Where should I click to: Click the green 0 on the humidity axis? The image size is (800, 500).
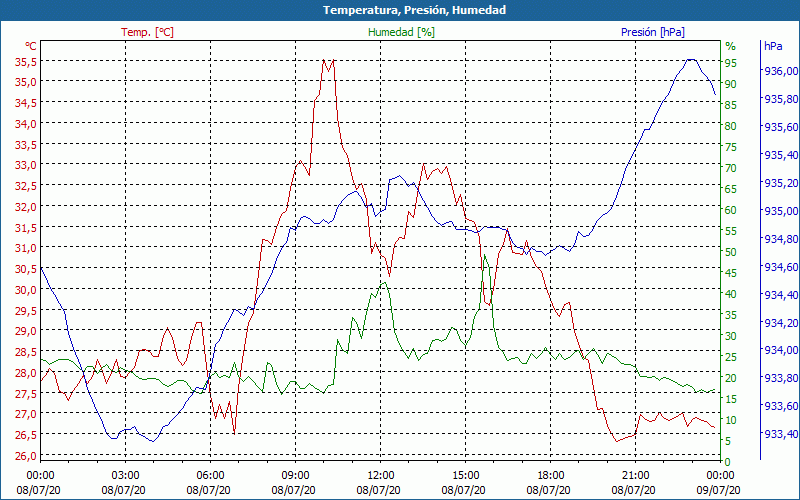coord(728,462)
